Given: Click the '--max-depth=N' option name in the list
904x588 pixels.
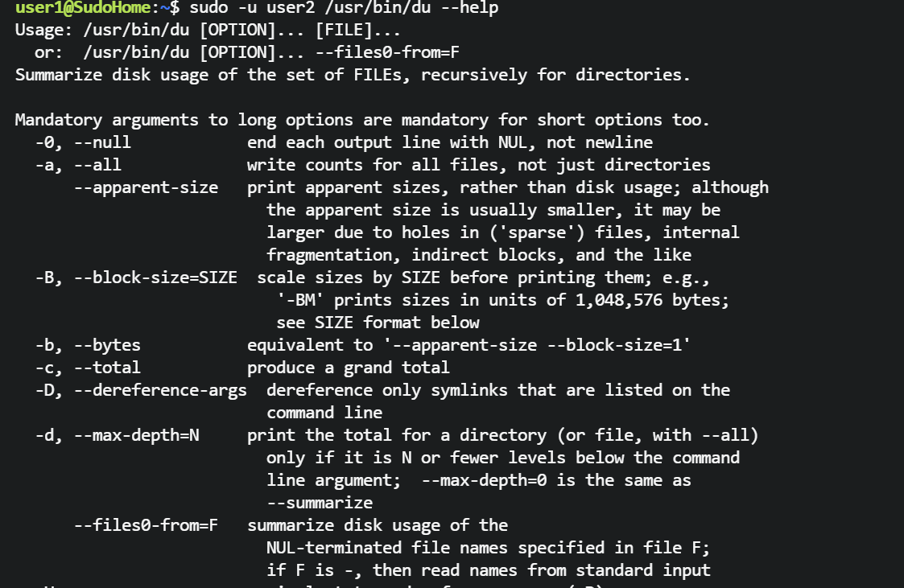Looking at the screenshot, I should pyautogui.click(x=135, y=436).
